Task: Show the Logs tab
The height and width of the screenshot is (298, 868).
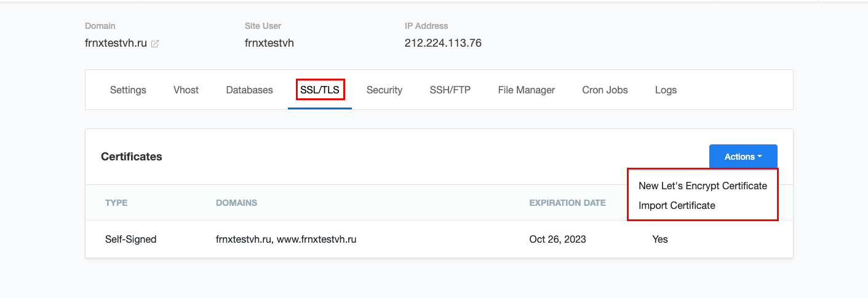Action: (x=666, y=90)
